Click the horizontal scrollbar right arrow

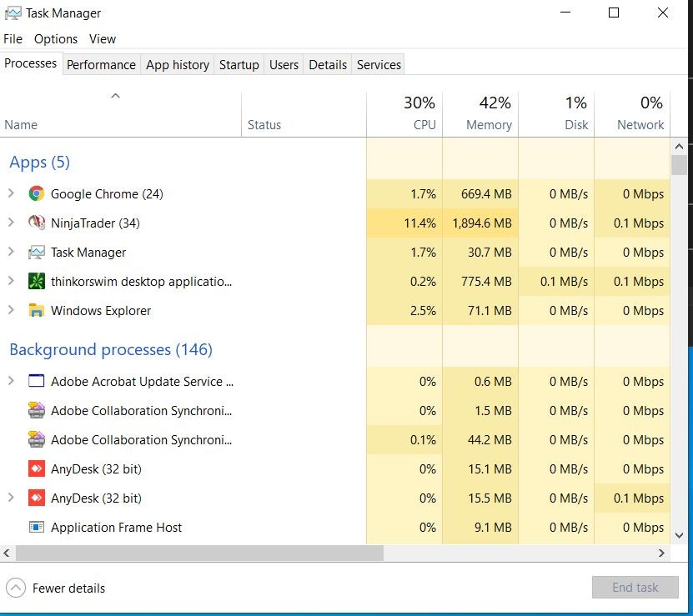click(x=662, y=553)
